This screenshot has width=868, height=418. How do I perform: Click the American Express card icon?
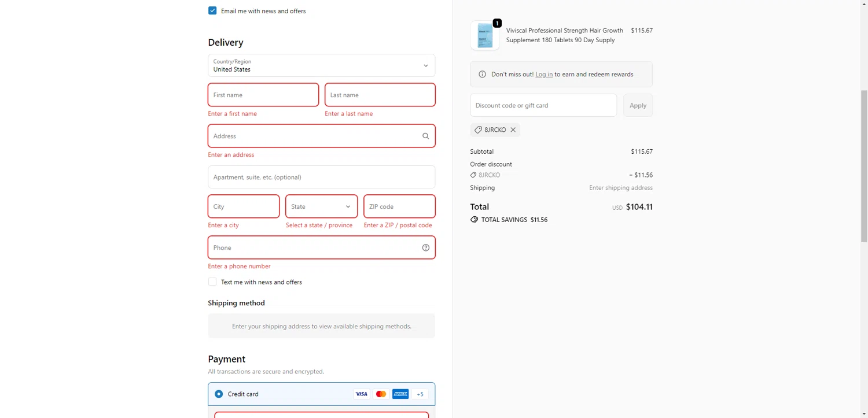tap(400, 394)
